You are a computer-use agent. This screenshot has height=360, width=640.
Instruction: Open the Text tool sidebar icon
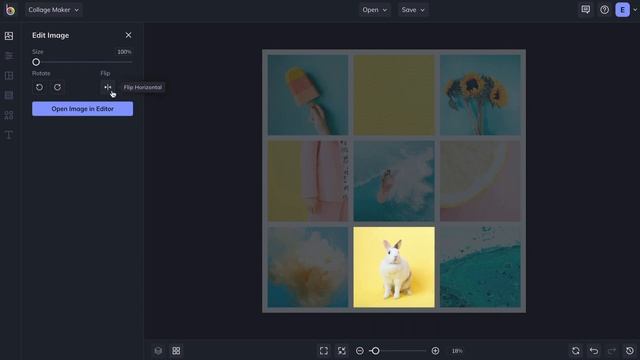tap(9, 135)
